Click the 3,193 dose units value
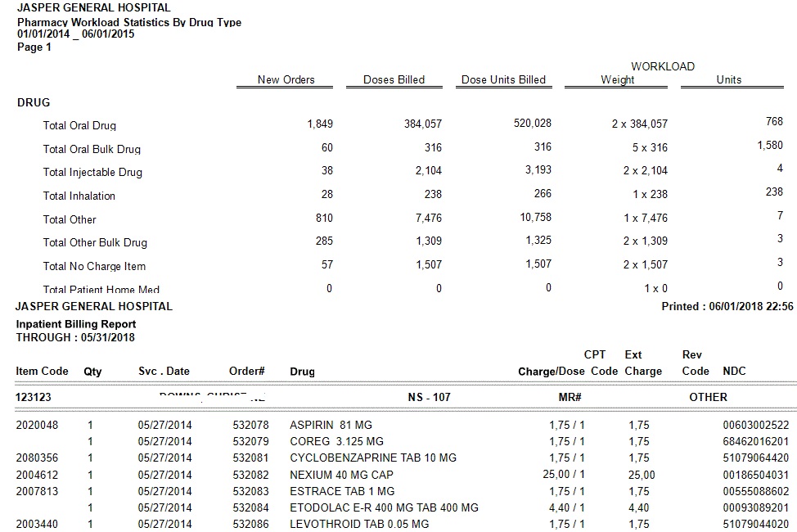 click(x=538, y=170)
